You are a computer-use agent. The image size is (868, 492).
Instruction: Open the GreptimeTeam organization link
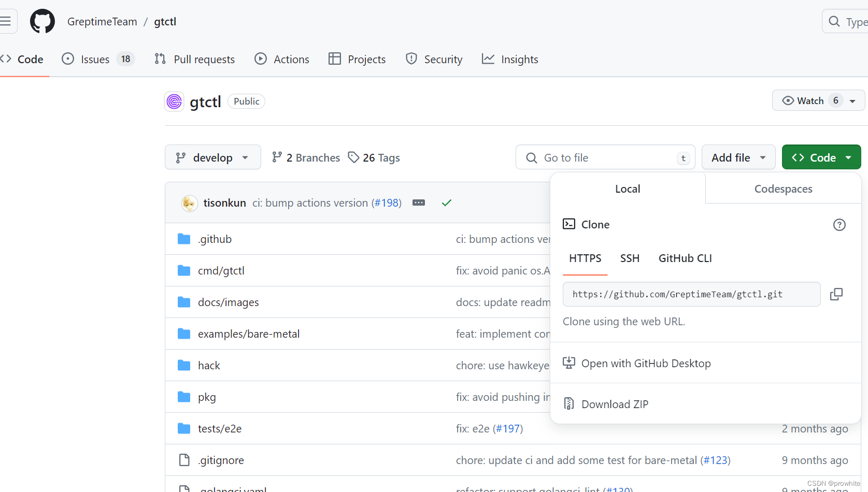(x=102, y=22)
